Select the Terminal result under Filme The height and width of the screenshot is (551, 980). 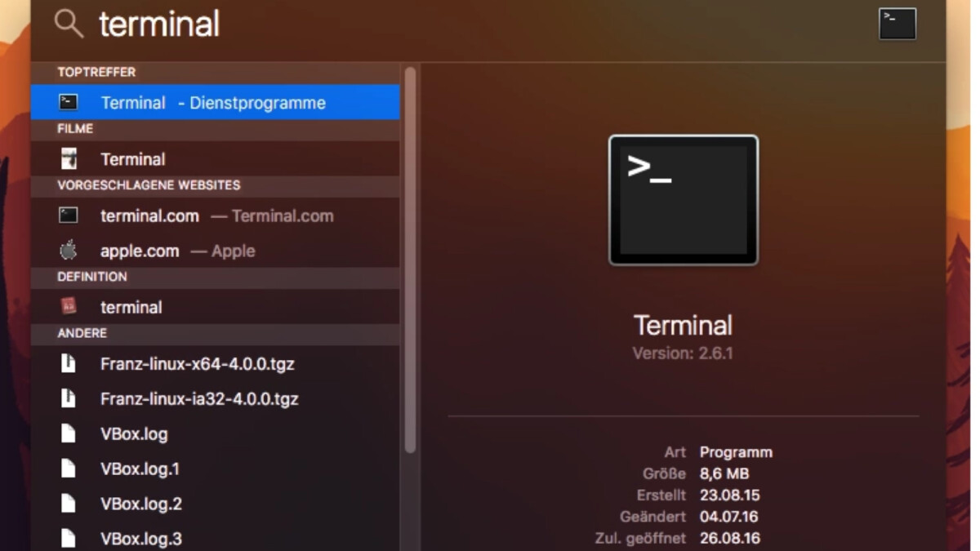point(133,159)
